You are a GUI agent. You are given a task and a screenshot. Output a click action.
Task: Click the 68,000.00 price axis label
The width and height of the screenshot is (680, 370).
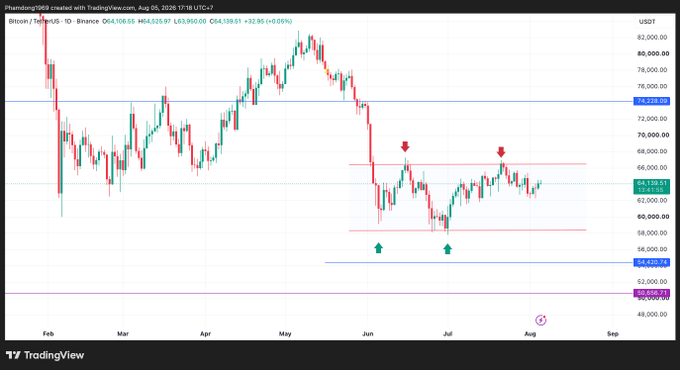652,151
